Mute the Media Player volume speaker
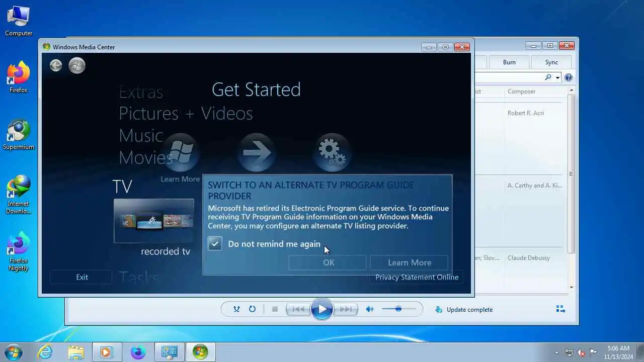 [x=370, y=309]
